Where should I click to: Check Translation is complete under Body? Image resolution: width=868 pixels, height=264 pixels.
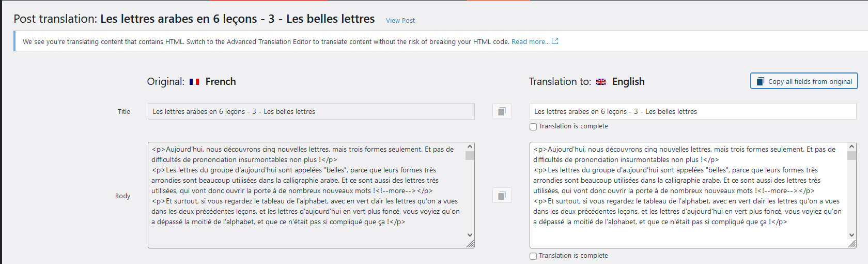click(x=533, y=256)
